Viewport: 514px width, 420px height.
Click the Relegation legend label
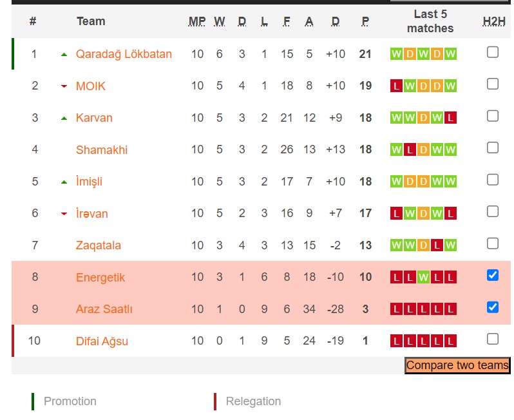[x=253, y=401]
